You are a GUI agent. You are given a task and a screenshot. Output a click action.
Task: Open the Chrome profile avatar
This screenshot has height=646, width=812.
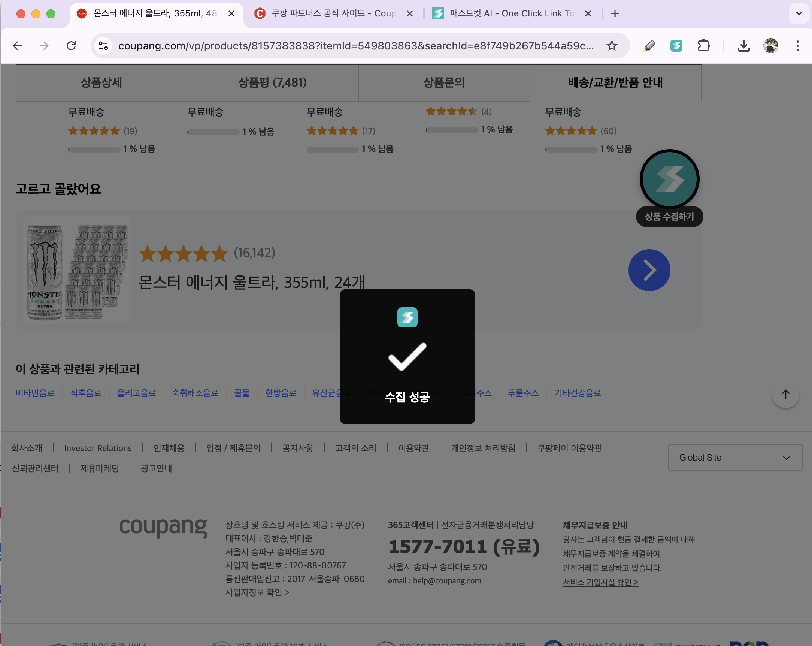770,46
